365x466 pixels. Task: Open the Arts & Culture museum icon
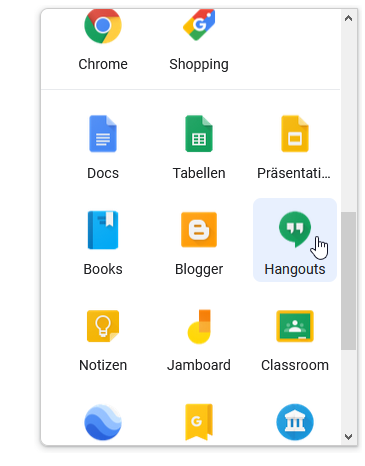[295, 422]
